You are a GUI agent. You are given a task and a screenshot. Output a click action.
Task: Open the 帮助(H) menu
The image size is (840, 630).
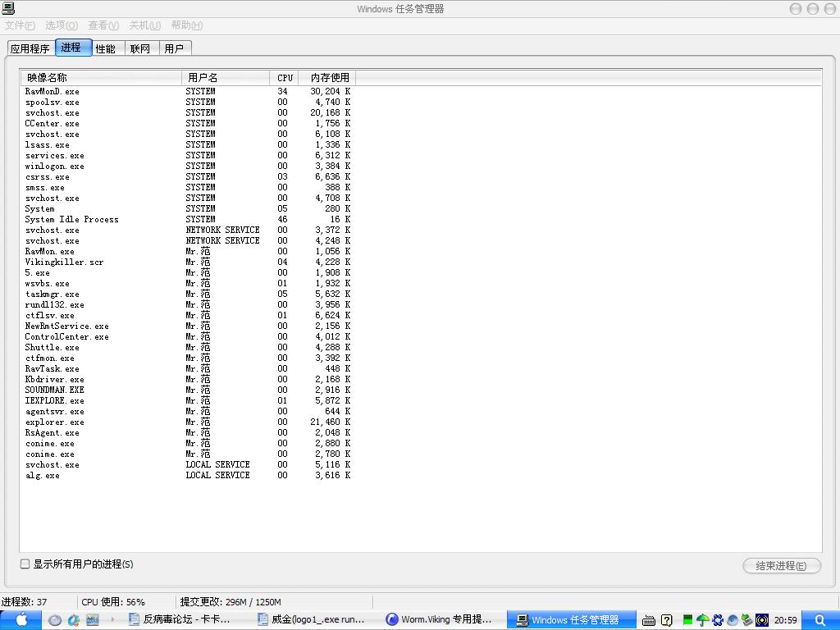(187, 25)
